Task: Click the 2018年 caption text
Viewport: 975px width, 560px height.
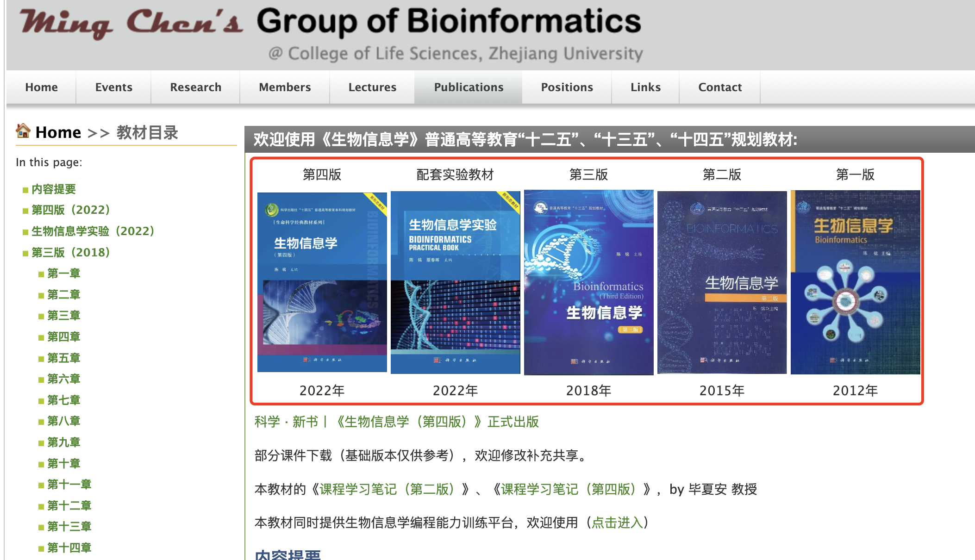Action: click(589, 391)
